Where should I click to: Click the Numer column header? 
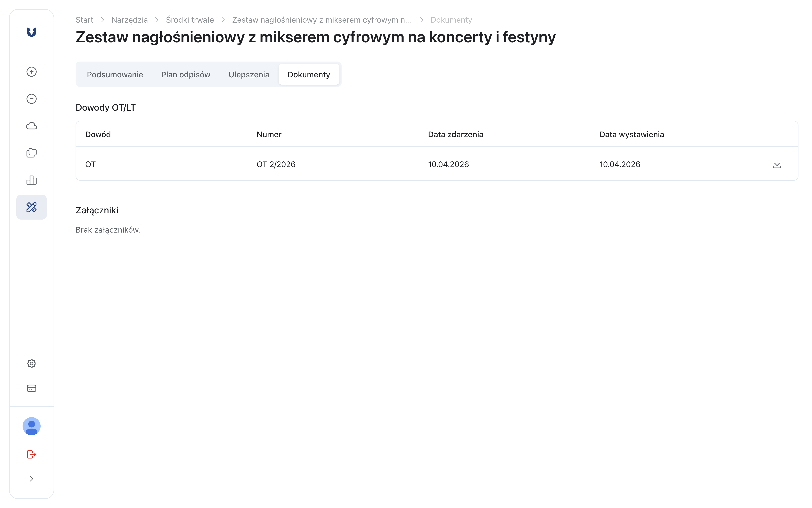pyautogui.click(x=269, y=134)
